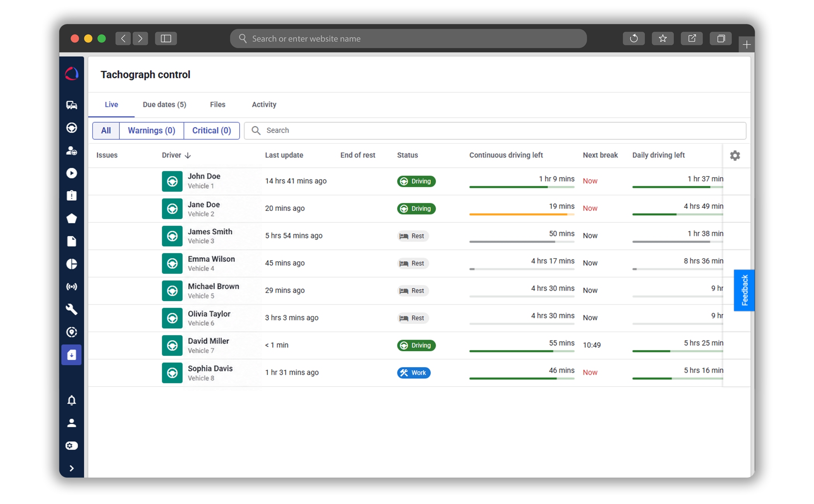
Task: Click David Miller's 10:49 next break
Action: (592, 345)
